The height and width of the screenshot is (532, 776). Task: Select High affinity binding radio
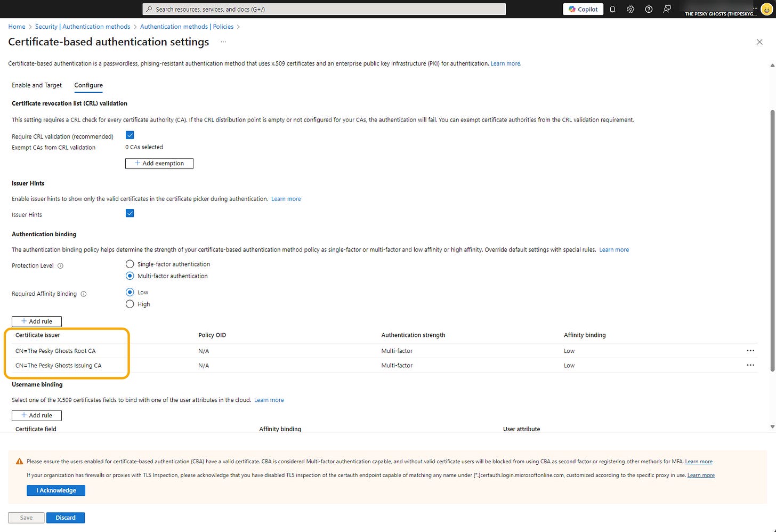click(x=130, y=304)
